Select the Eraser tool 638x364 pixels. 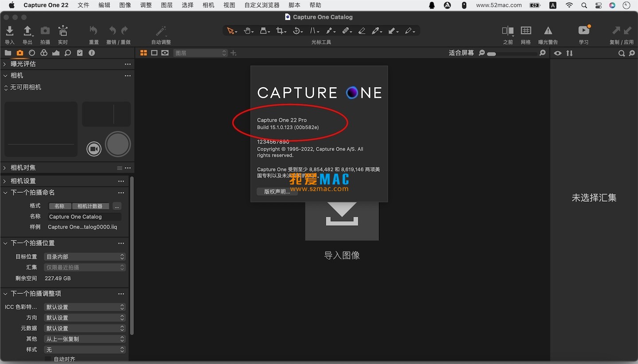[x=362, y=31]
